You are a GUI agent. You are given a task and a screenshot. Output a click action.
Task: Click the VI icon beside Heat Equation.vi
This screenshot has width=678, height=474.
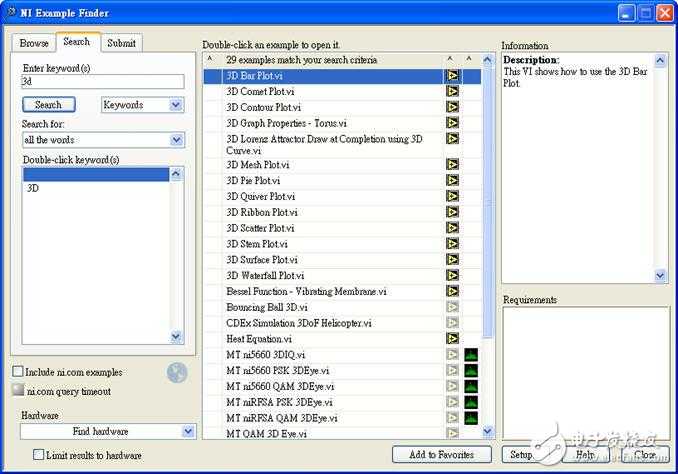click(452, 339)
